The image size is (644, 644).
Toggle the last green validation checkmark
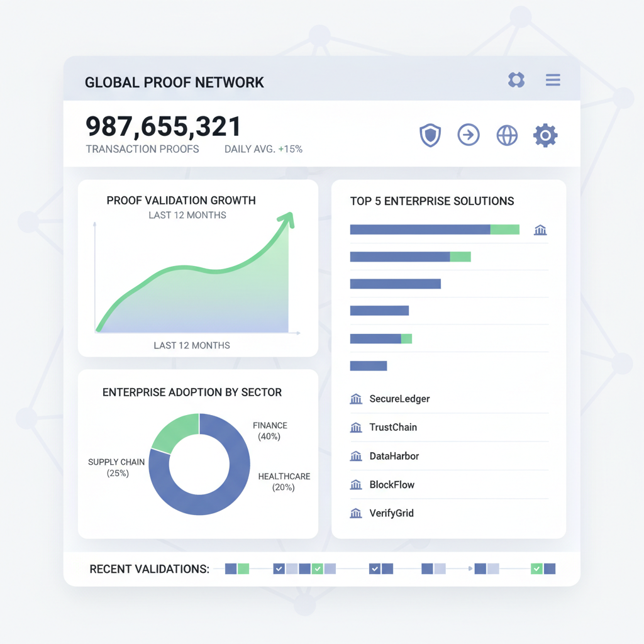coord(536,569)
